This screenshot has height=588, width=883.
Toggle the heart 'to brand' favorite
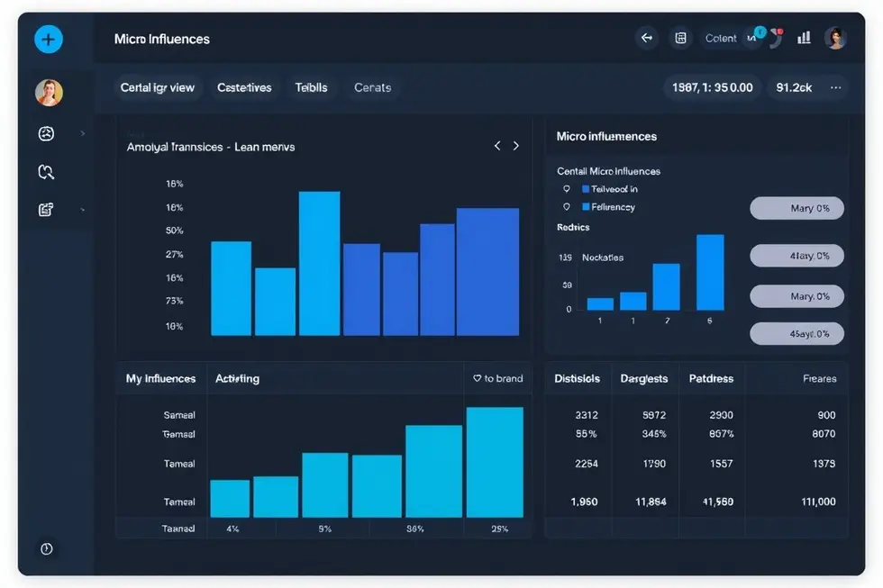tap(478, 379)
